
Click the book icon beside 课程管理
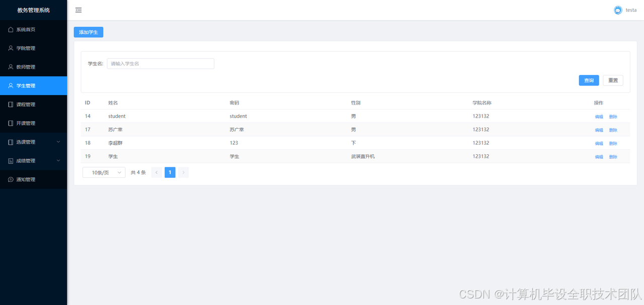click(x=11, y=105)
